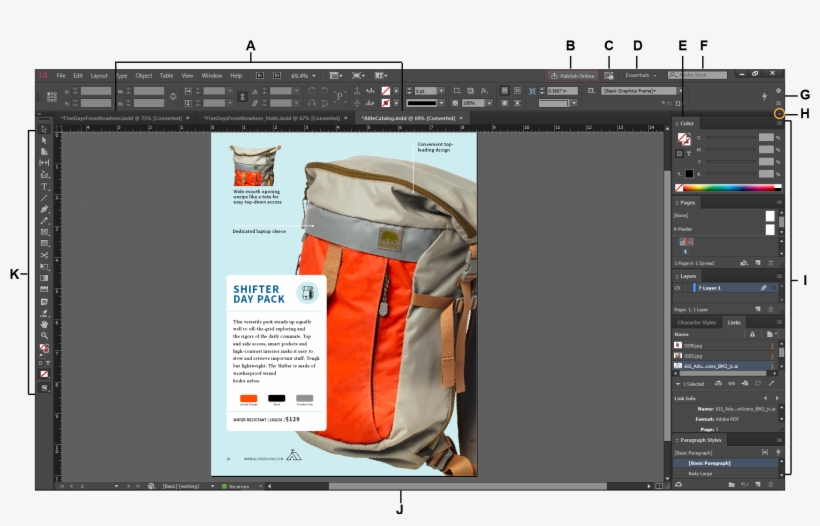Select the Gap tool
Image resolution: width=820 pixels, height=526 pixels.
tap(44, 163)
